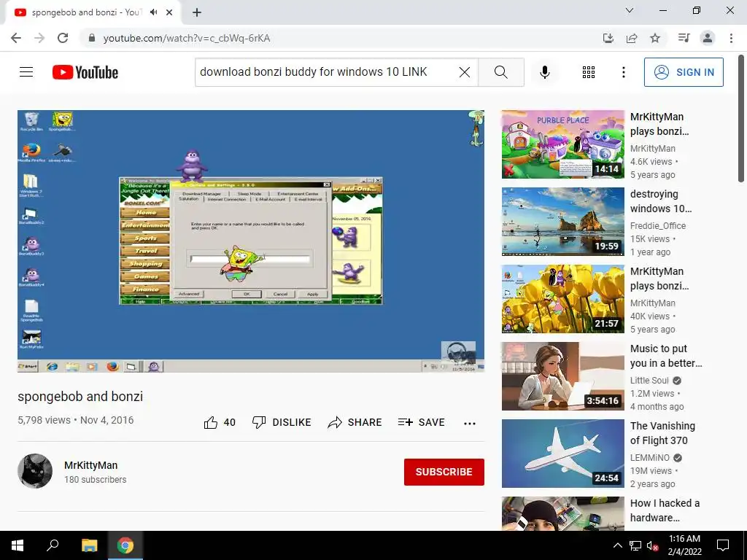
Task: Open MrKittyMan channel avatar
Action: click(35, 471)
